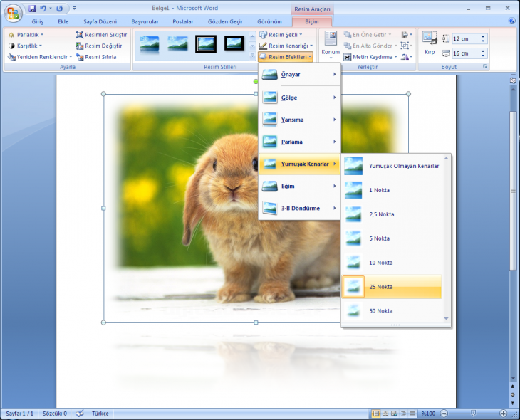Viewport: 520px width, 420px height.
Task: Open the Parlaklık brightness dropdown
Action: 26,34
